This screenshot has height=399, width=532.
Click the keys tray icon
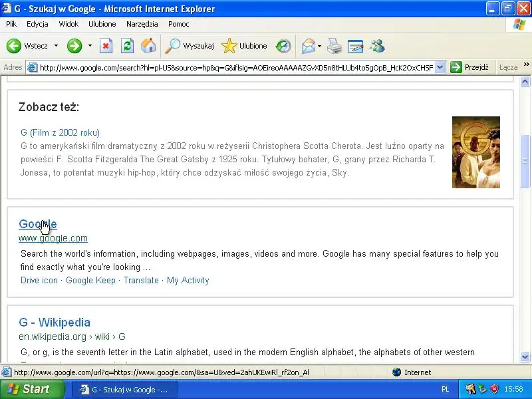[x=471, y=389]
